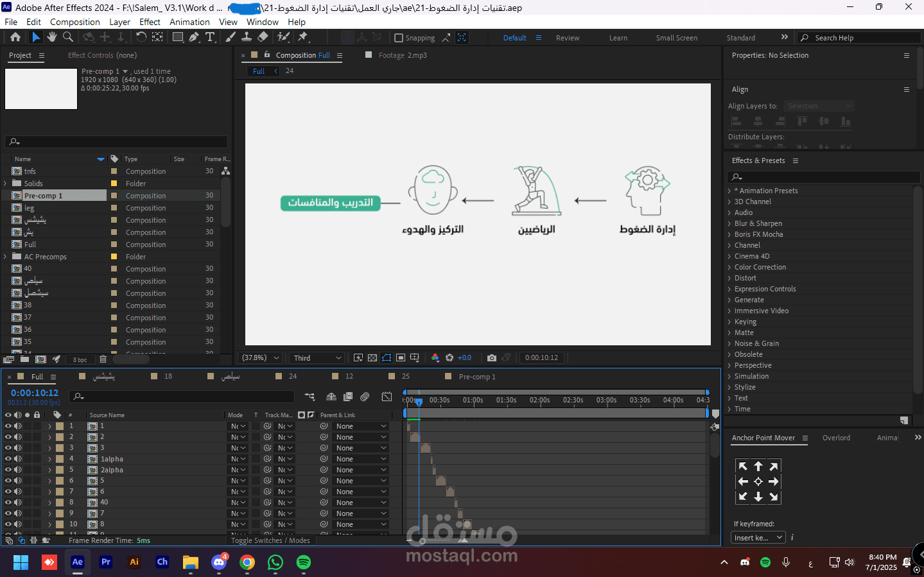
Task: Open Parent & Link dropdown for layer 1
Action: (x=361, y=426)
